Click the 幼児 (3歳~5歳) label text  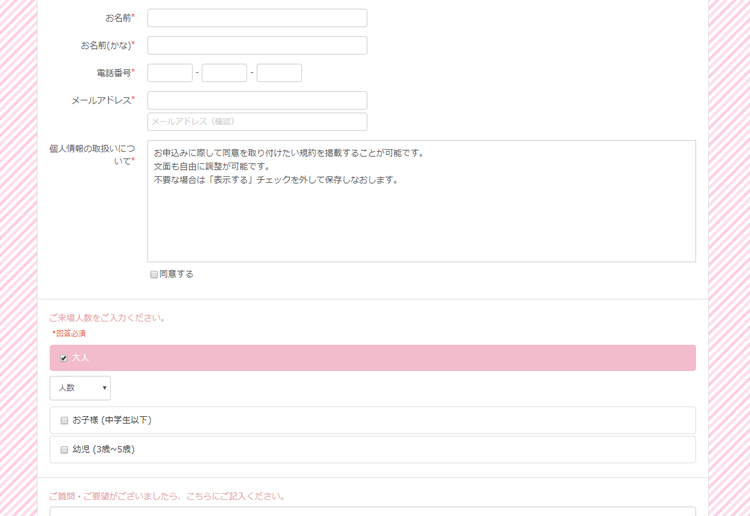coord(103,450)
